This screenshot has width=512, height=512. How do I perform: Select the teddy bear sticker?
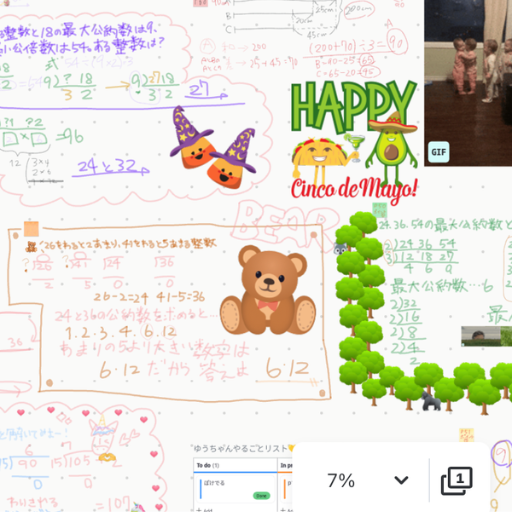point(268,290)
